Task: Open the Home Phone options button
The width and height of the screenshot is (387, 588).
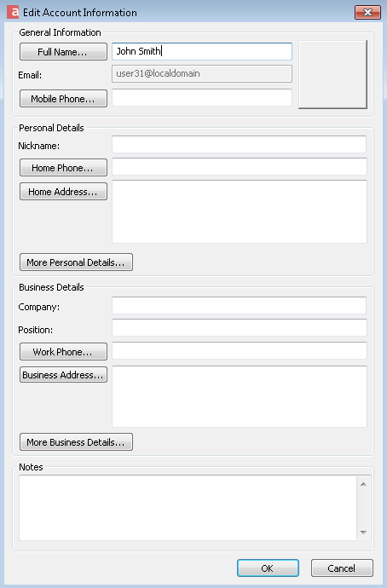Action: click(x=63, y=168)
